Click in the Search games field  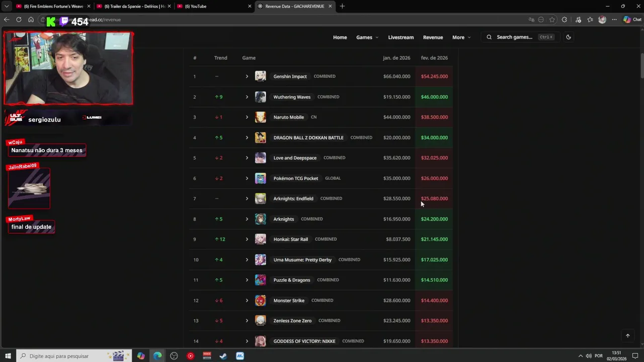click(x=519, y=37)
